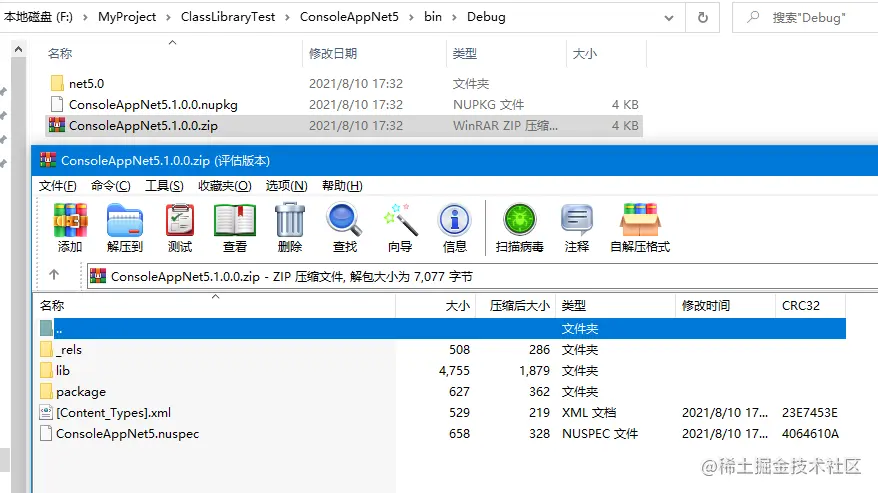Image resolution: width=878 pixels, height=493 pixels.
Task: Select the ConsoleAppNet5.nuspec file name
Action: coord(127,434)
